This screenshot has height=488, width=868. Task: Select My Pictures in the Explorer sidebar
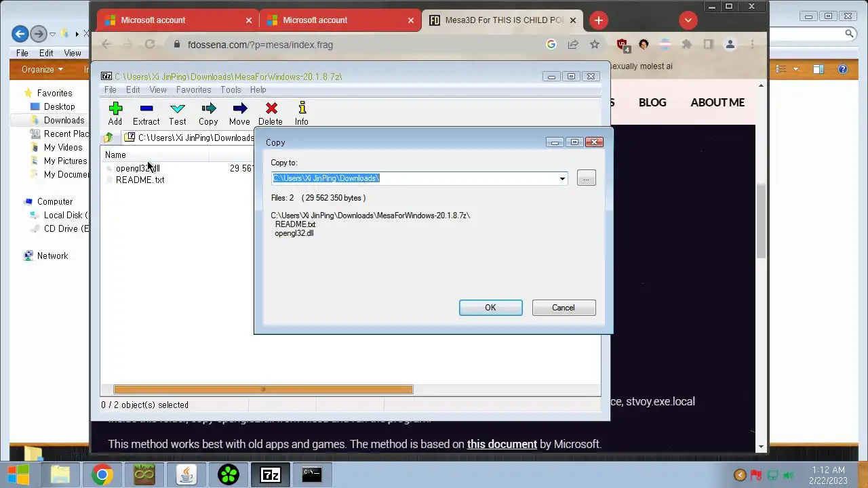coord(65,161)
